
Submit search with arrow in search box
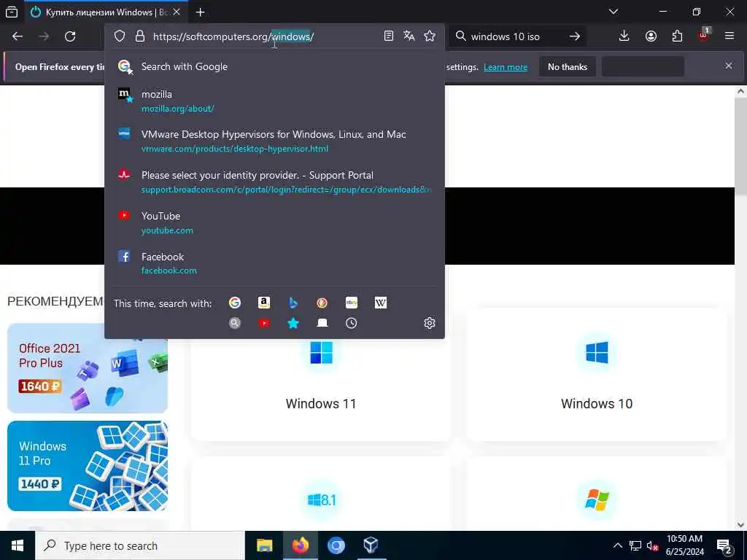575,36
